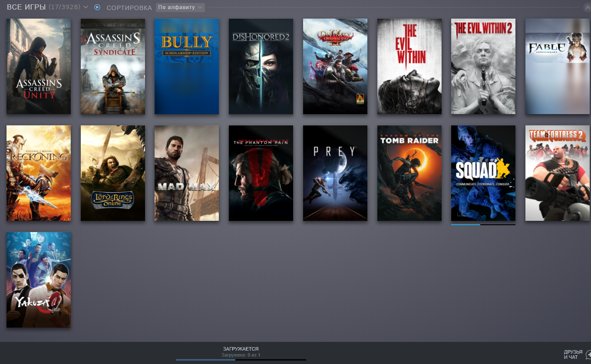Image resolution: width=591 pixels, height=364 pixels.
Task: Click the ВСЕ ИГРЫ header title
Action: [26, 7]
